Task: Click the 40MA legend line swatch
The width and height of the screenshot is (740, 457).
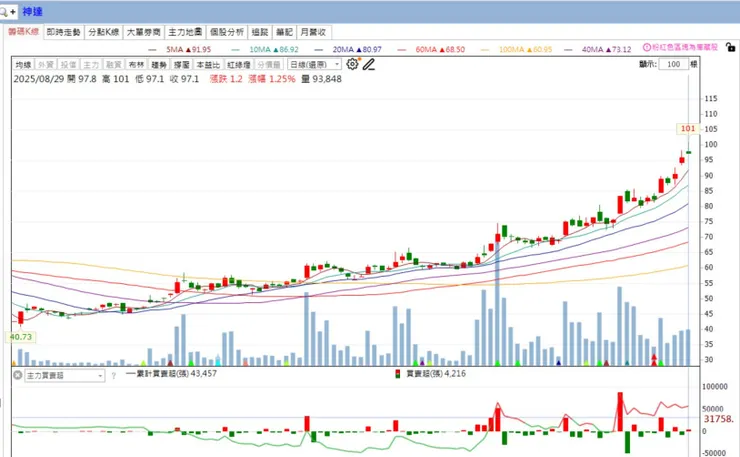Action: pos(568,50)
